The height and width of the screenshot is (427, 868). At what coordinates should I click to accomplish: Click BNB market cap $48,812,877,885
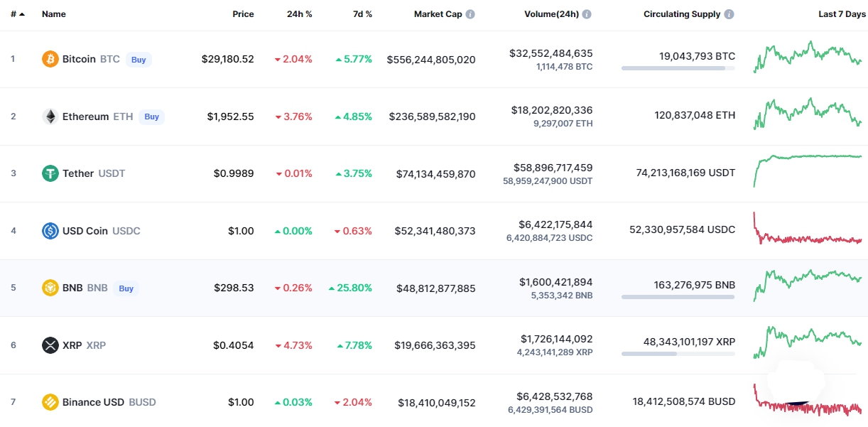[436, 288]
